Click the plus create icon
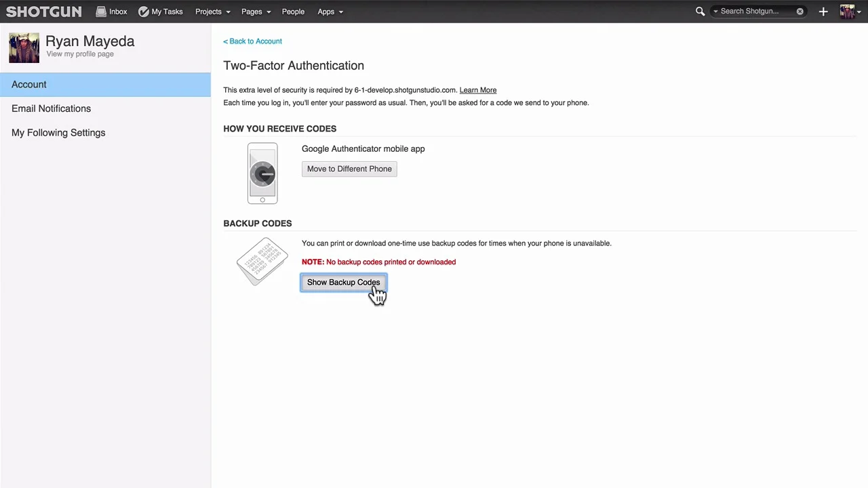The height and width of the screenshot is (488, 868). (823, 12)
